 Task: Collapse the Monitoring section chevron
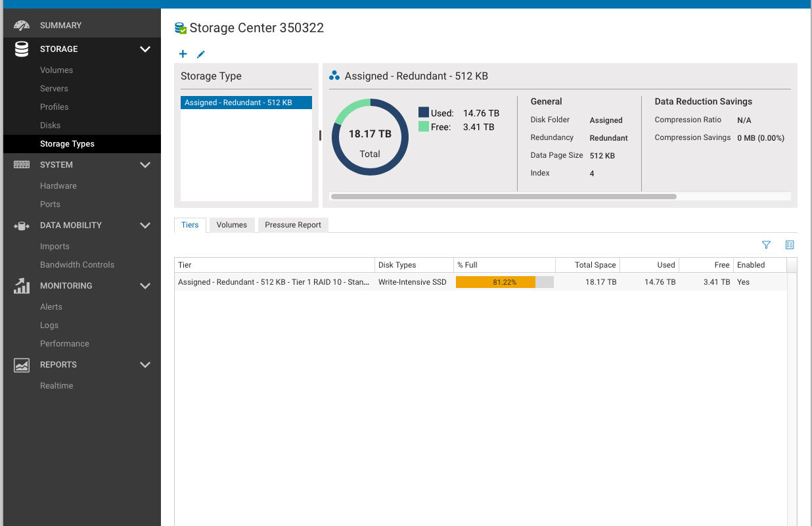click(145, 286)
